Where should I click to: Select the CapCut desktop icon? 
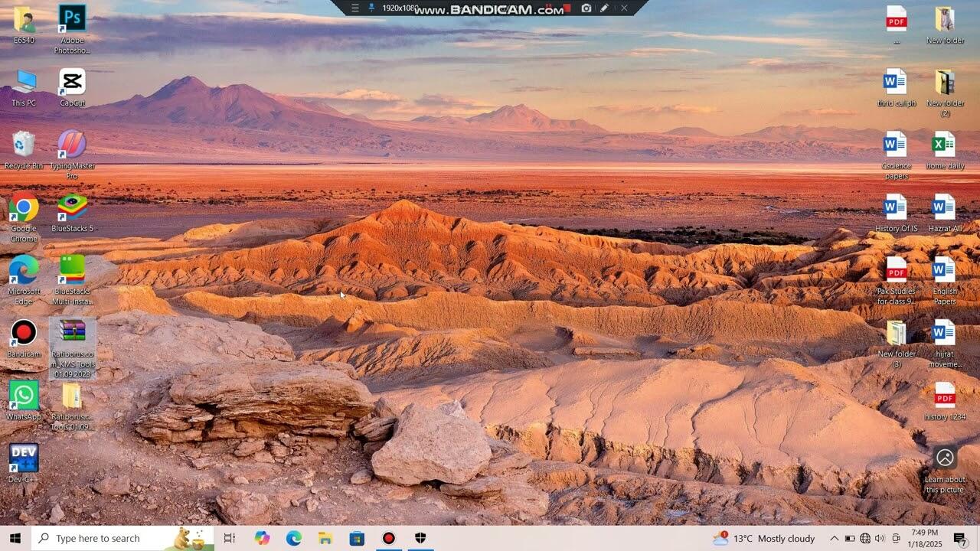(72, 83)
